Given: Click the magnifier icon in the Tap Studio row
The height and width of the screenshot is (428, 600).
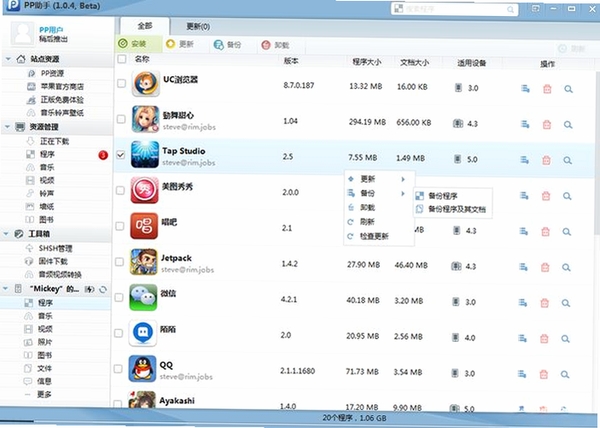Looking at the screenshot, I should pyautogui.click(x=568, y=161).
